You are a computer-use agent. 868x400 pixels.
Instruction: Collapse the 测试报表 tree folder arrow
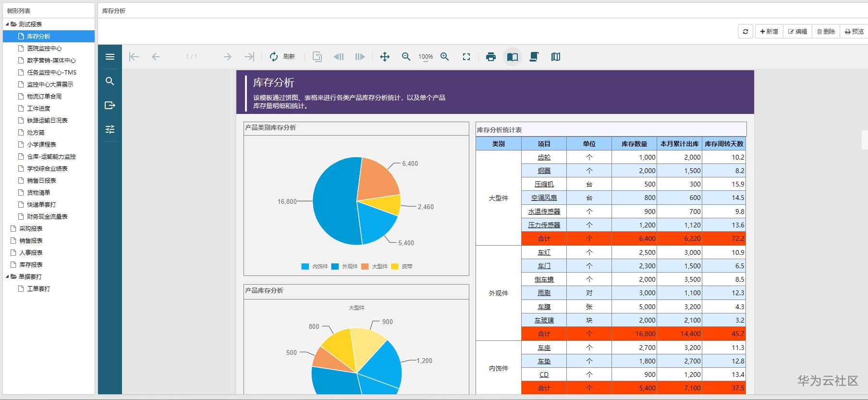[7, 24]
